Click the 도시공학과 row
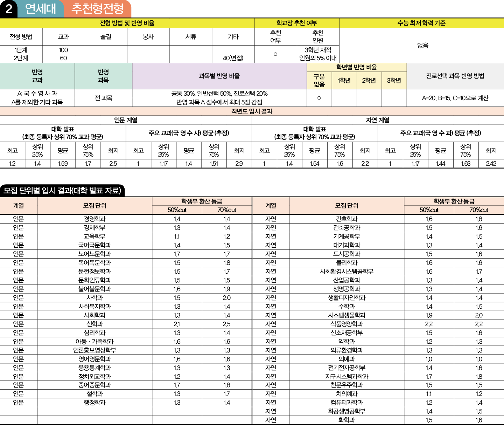 [x=378, y=254]
